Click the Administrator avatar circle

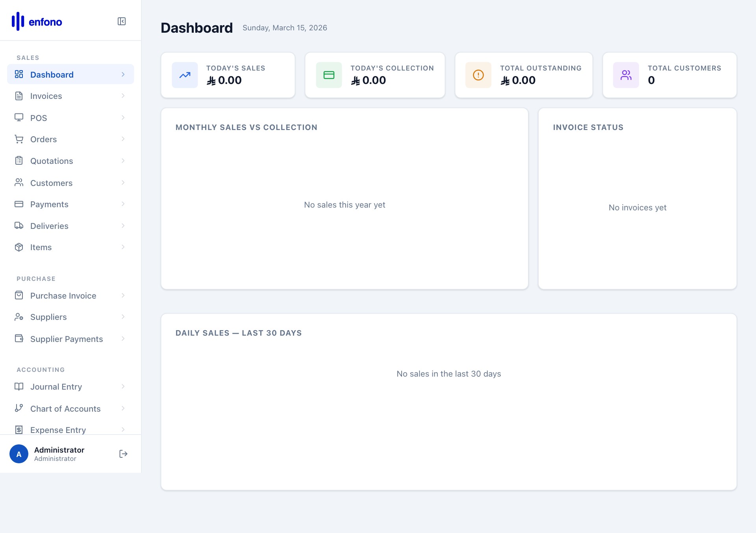tap(19, 454)
